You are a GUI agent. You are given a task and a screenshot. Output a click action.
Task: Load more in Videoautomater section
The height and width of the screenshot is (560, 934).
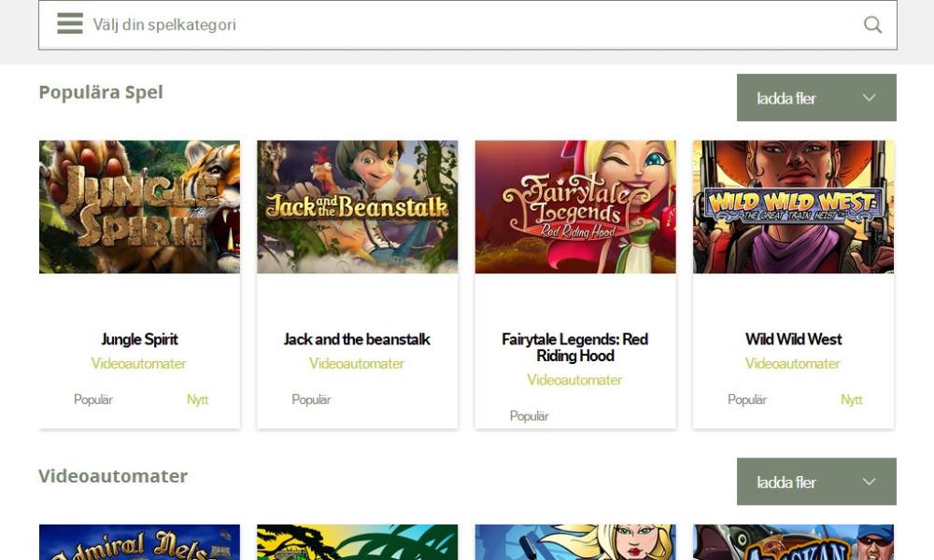pyautogui.click(x=816, y=482)
